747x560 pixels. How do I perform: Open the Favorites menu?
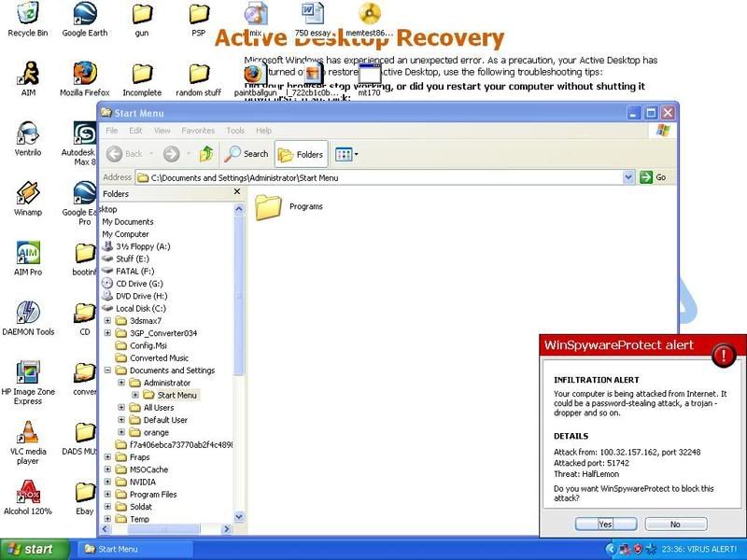click(198, 131)
